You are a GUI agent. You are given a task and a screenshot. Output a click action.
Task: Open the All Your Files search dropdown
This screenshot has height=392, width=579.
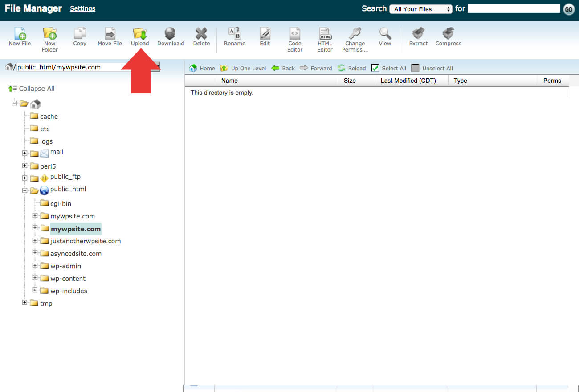point(421,9)
